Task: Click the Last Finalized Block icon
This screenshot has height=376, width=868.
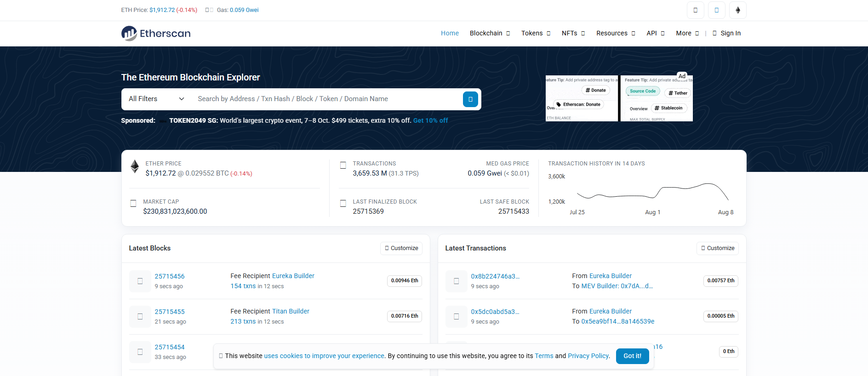Action: (343, 203)
